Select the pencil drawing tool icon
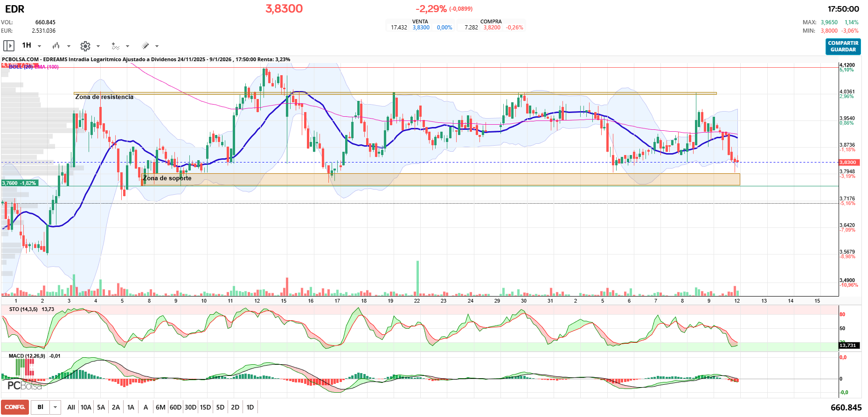This screenshot has width=868, height=417. tap(146, 46)
